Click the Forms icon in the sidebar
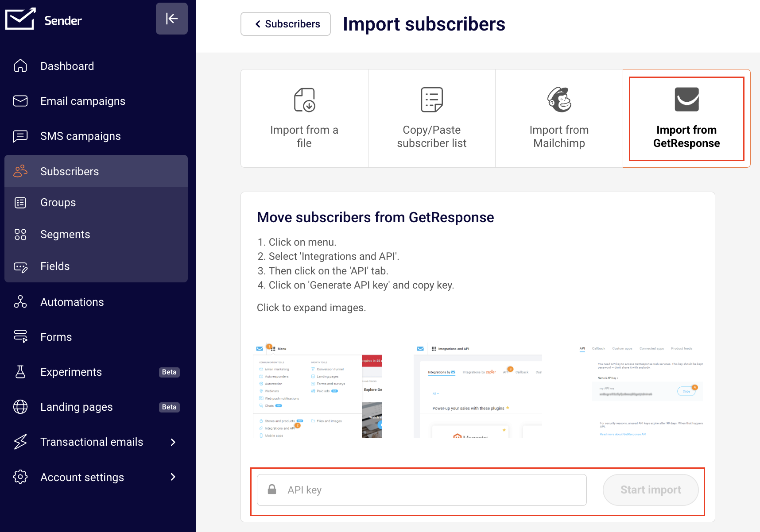Screen dimensions: 760x532 click(x=20, y=337)
